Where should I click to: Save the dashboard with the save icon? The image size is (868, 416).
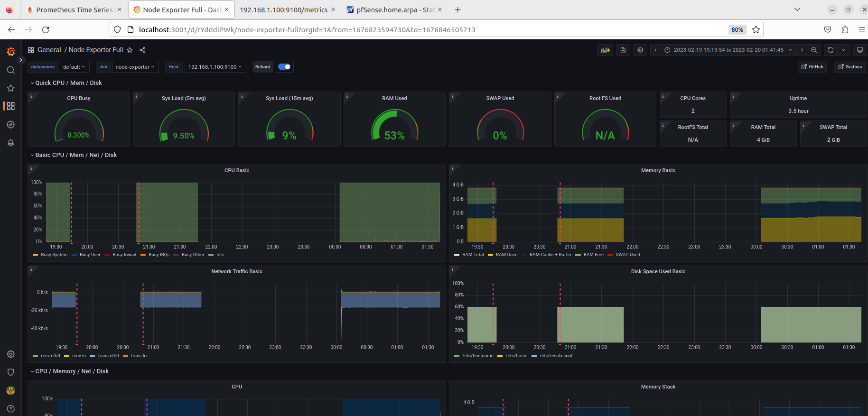(623, 50)
